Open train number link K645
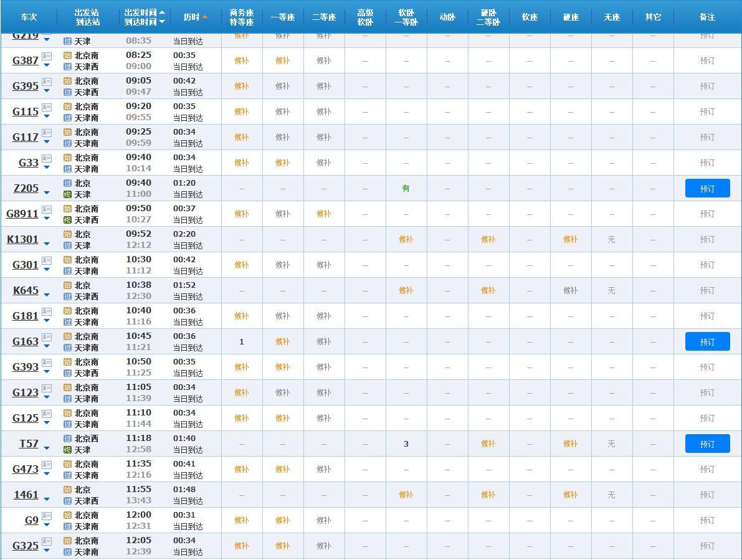This screenshot has width=742, height=560. pos(26,290)
